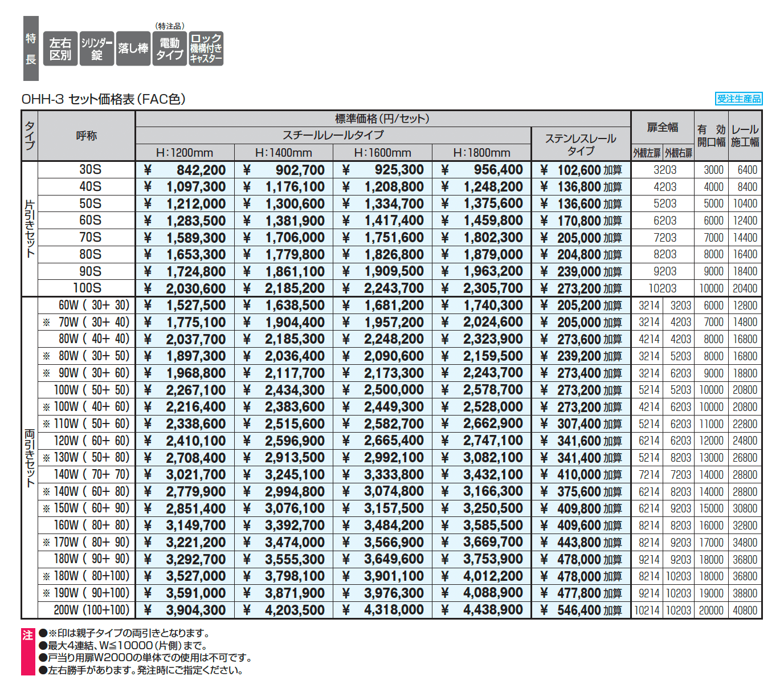
Task: Select the ロック機構付きキャスター badge
Action: click(206, 48)
